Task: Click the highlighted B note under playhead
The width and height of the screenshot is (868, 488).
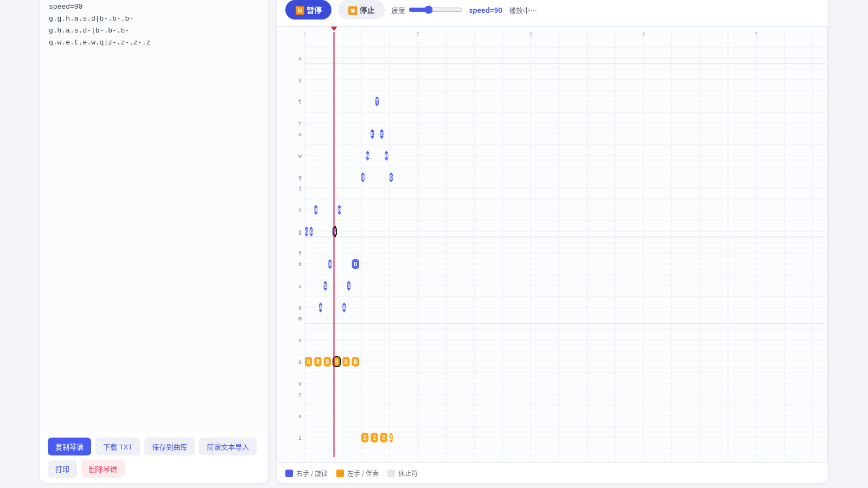Action: pos(337,362)
